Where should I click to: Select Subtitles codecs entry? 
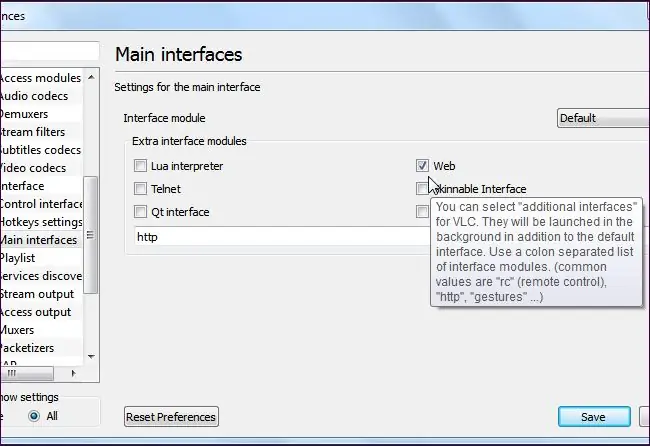pyautogui.click(x=40, y=150)
